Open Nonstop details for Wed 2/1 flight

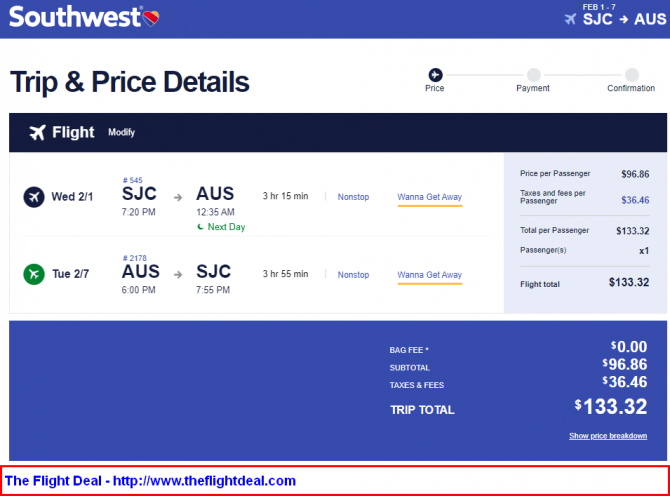353,197
